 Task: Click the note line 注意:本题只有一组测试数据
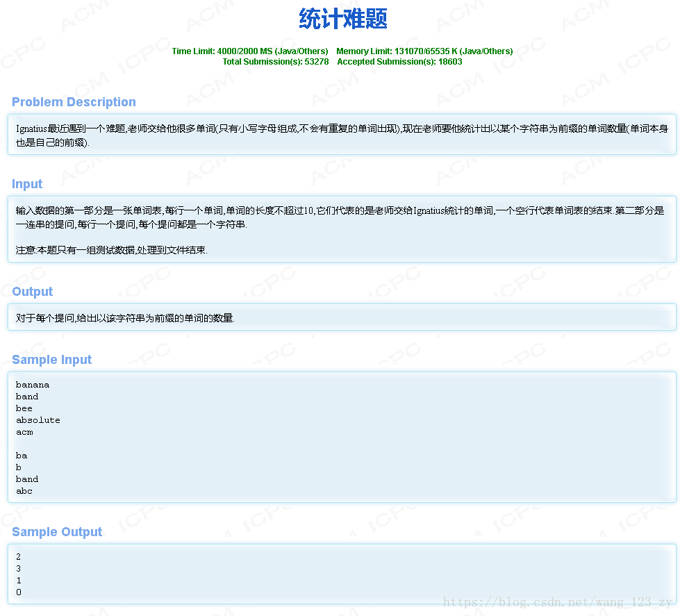click(x=111, y=250)
